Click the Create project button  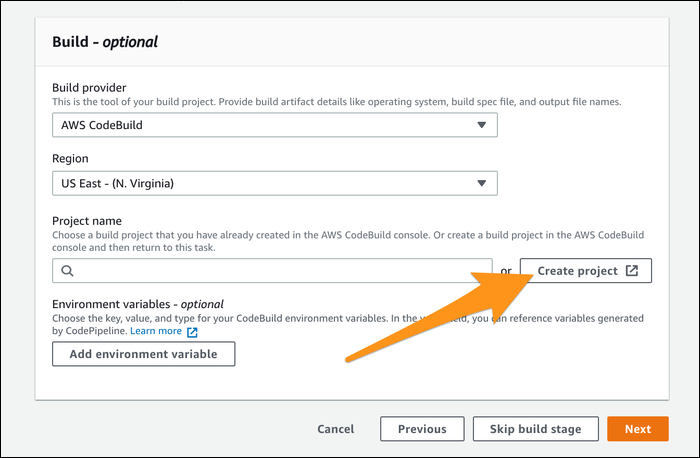coord(586,271)
